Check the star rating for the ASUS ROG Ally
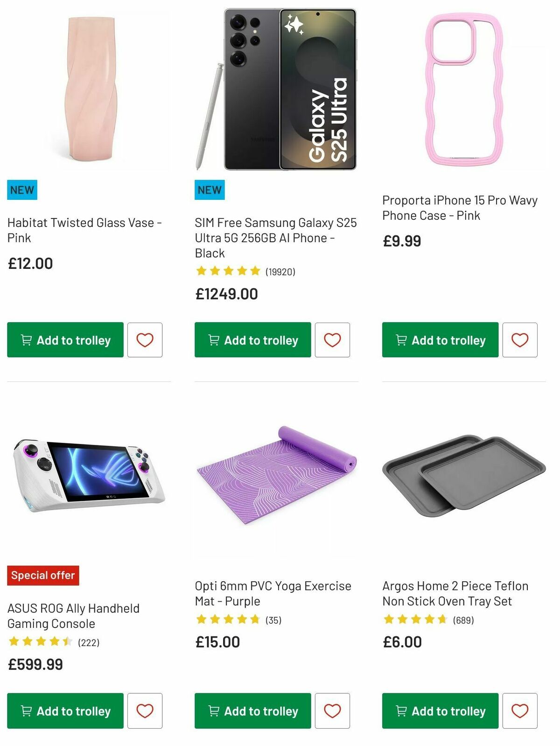 (x=41, y=642)
